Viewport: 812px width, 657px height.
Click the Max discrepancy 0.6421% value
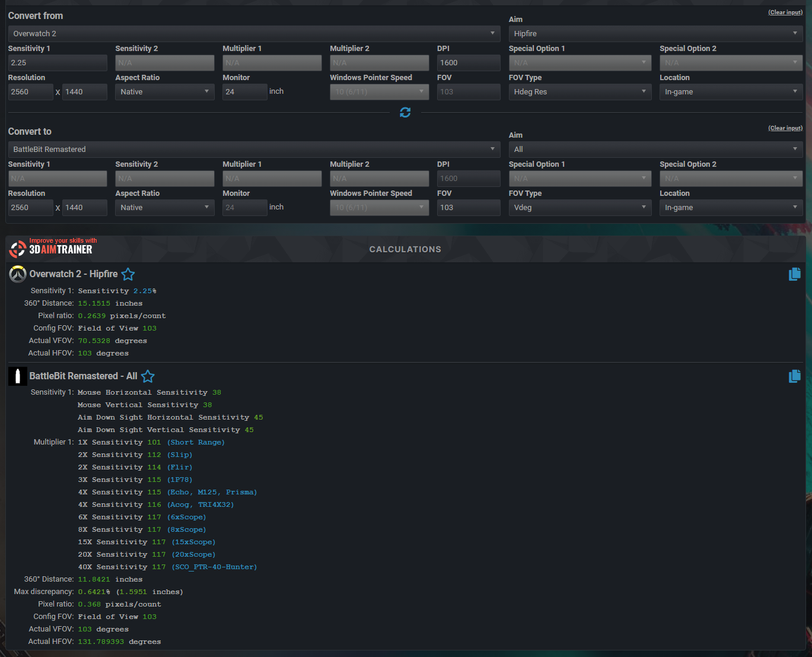click(95, 592)
